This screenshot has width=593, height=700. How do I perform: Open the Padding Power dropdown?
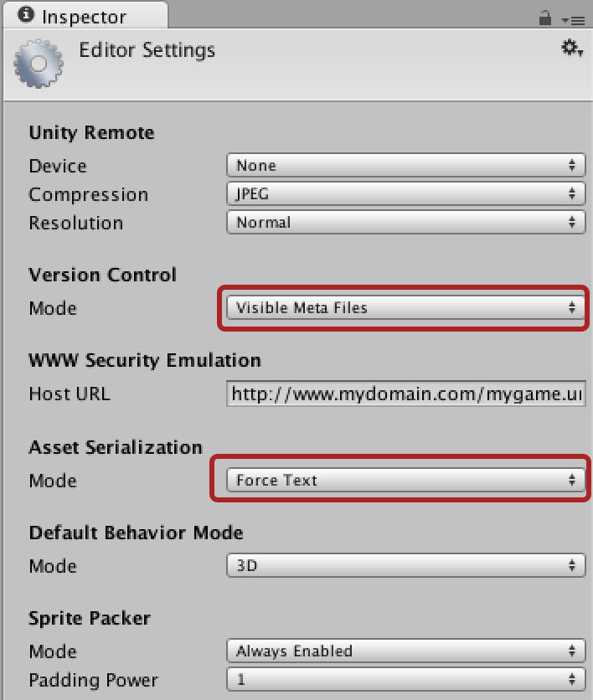click(406, 679)
